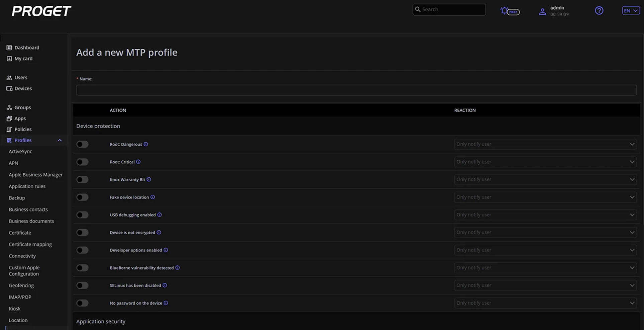This screenshot has width=644, height=330.
Task: Open notifications bell icon
Action: click(x=505, y=11)
